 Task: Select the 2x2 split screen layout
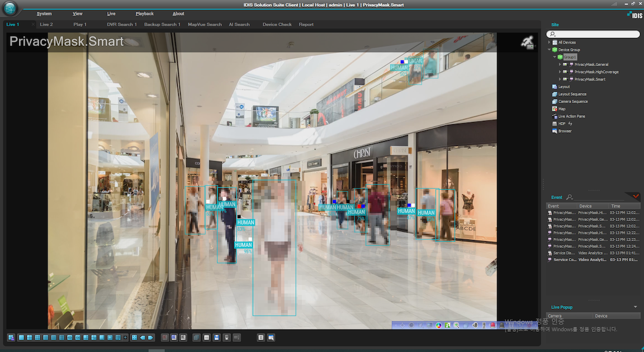29,337
